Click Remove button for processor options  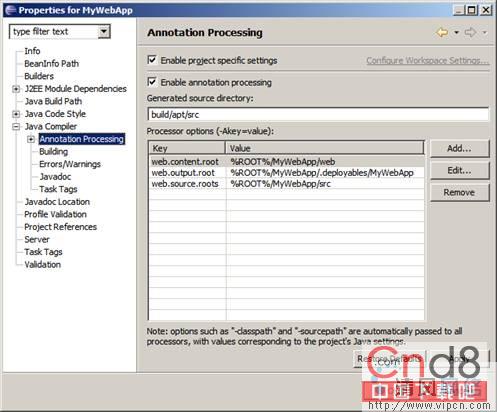coord(459,193)
